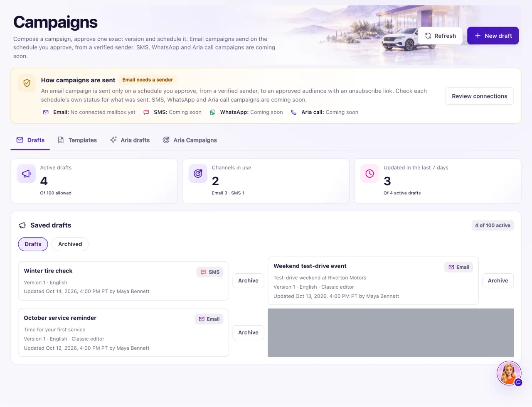Click the Campaigns page heading
The height and width of the screenshot is (407, 532).
click(x=55, y=22)
